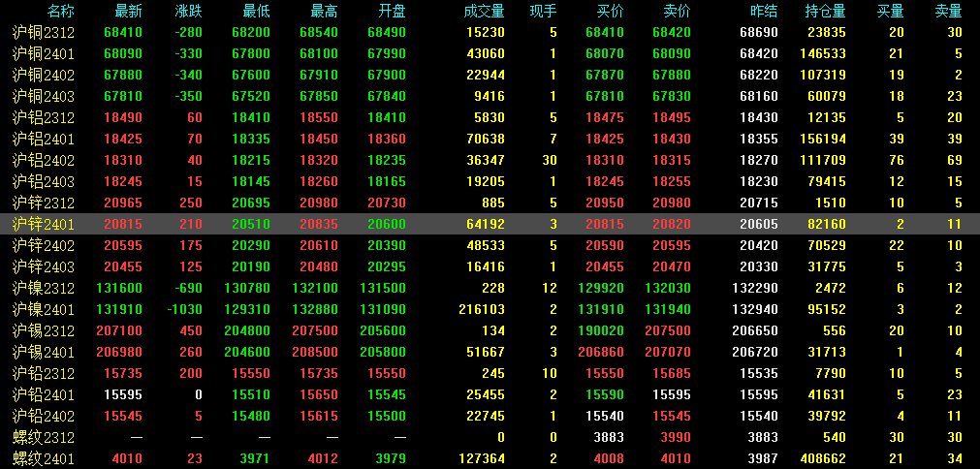This screenshot has height=469, width=980.
Task: Click 螺纹2401 volume 127364
Action: pyautogui.click(x=482, y=459)
